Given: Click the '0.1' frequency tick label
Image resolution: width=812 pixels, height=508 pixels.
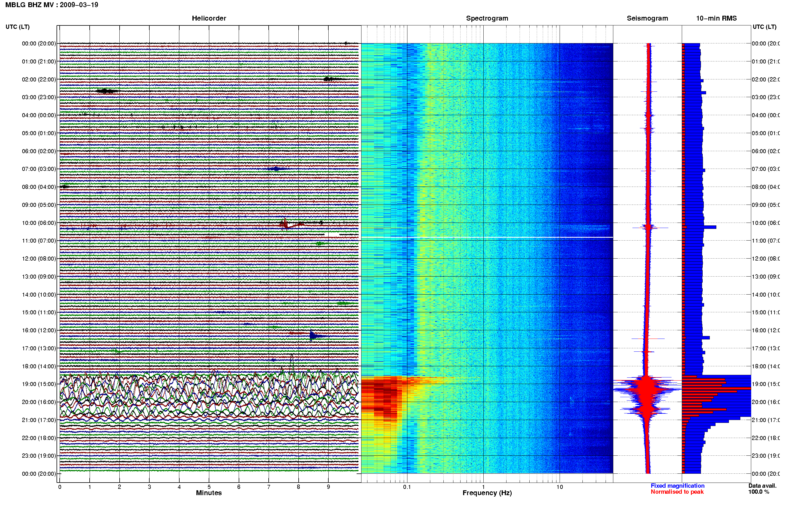Looking at the screenshot, I should (407, 487).
